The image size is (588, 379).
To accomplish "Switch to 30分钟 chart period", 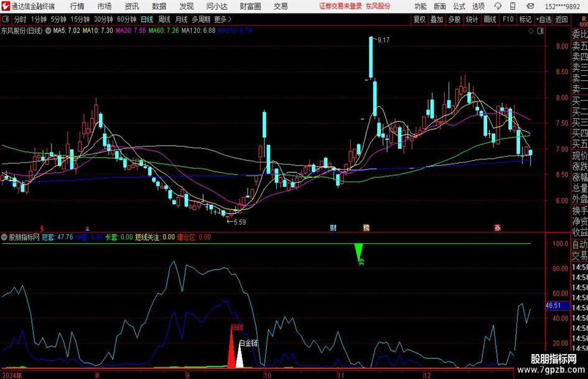I will point(103,19).
